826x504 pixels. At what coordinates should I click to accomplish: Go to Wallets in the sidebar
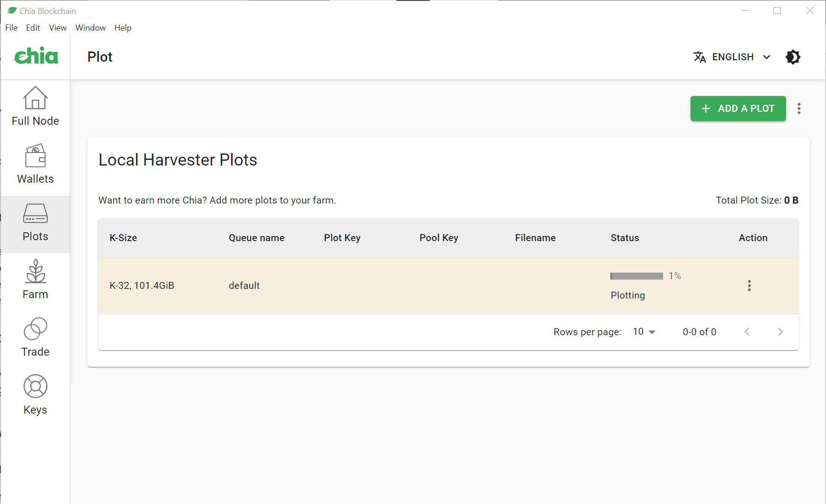(35, 164)
